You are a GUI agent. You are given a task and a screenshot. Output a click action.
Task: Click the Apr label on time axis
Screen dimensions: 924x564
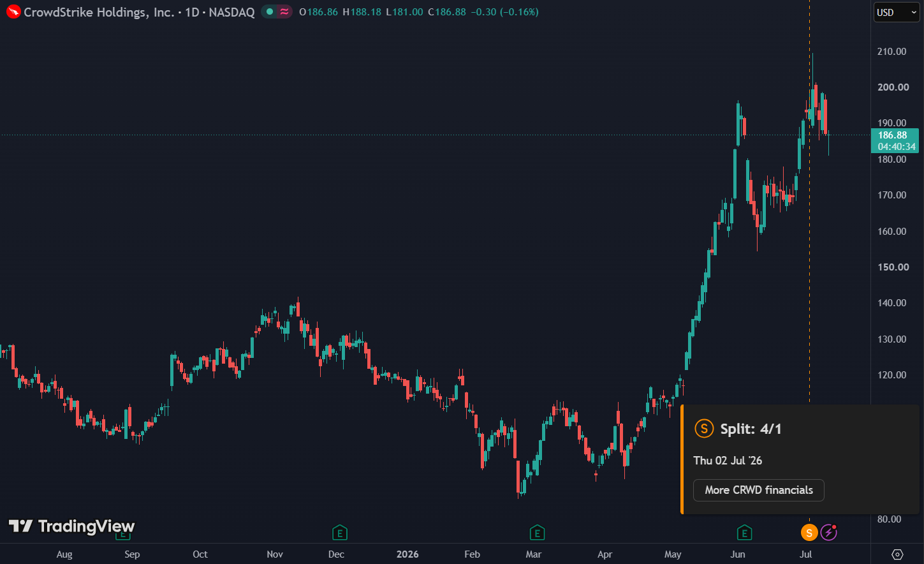tap(605, 554)
